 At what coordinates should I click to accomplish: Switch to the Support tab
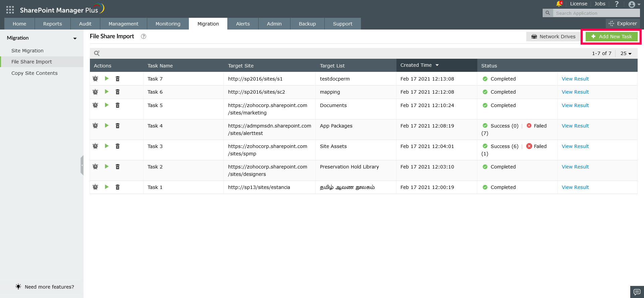click(x=343, y=24)
